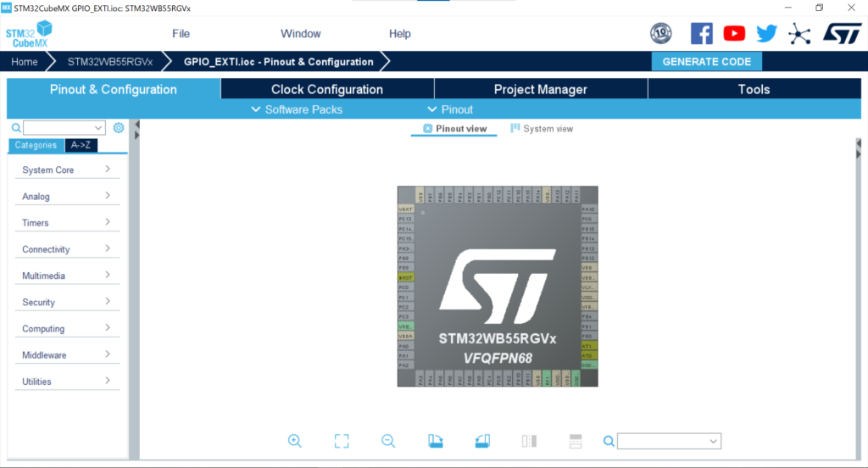868x468 pixels.
Task: Select the AT1 pin on chip
Action: point(589,346)
